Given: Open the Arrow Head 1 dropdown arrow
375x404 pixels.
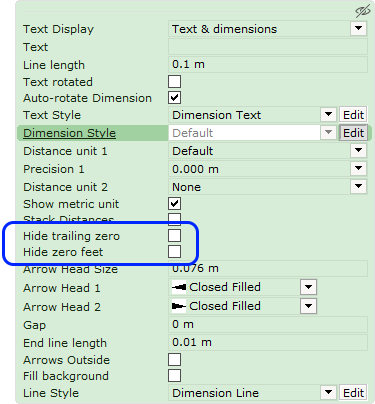Looking at the screenshot, I should pos(308,287).
